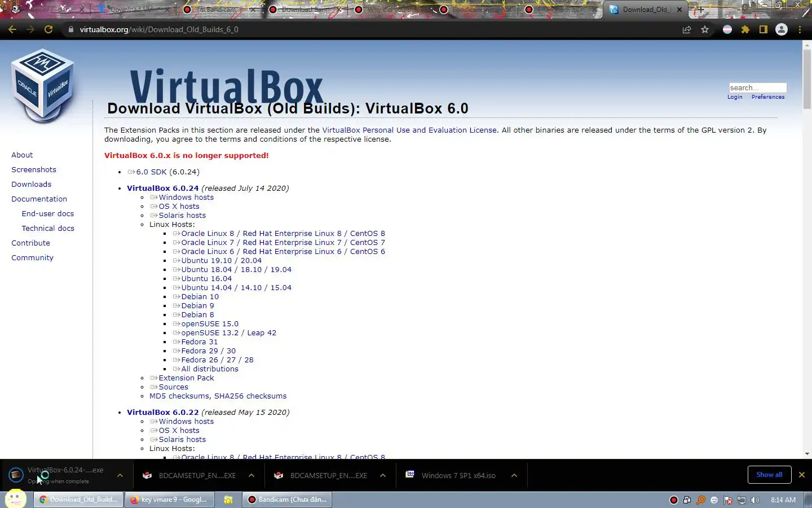
Task: Go to Screenshots in the sidebar
Action: (x=34, y=169)
